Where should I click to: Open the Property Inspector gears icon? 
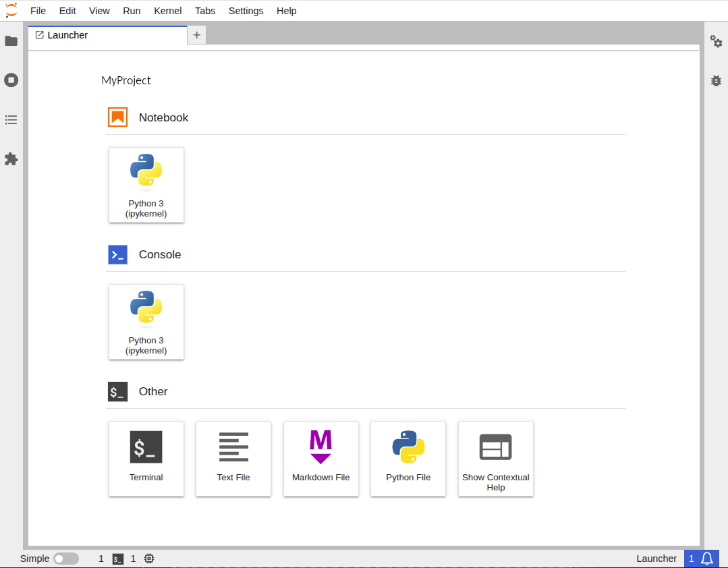click(x=716, y=41)
